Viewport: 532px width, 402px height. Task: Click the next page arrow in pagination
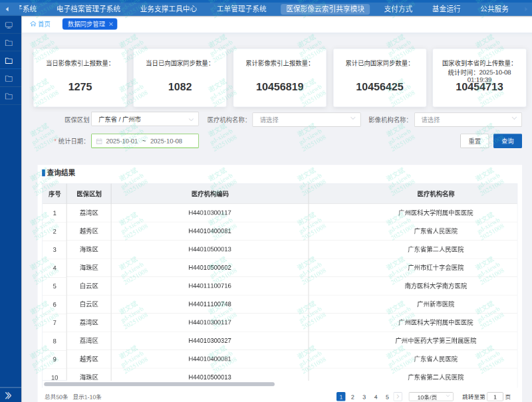click(x=398, y=396)
